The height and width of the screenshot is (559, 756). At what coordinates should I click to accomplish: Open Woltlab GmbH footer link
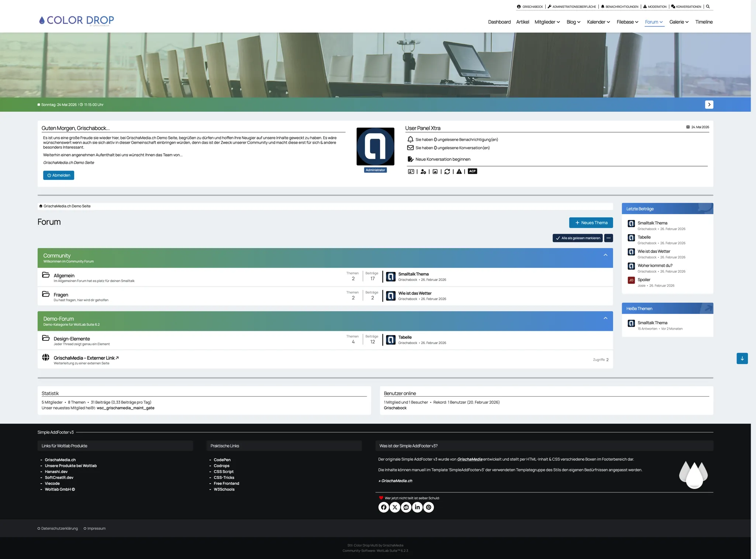click(x=60, y=489)
